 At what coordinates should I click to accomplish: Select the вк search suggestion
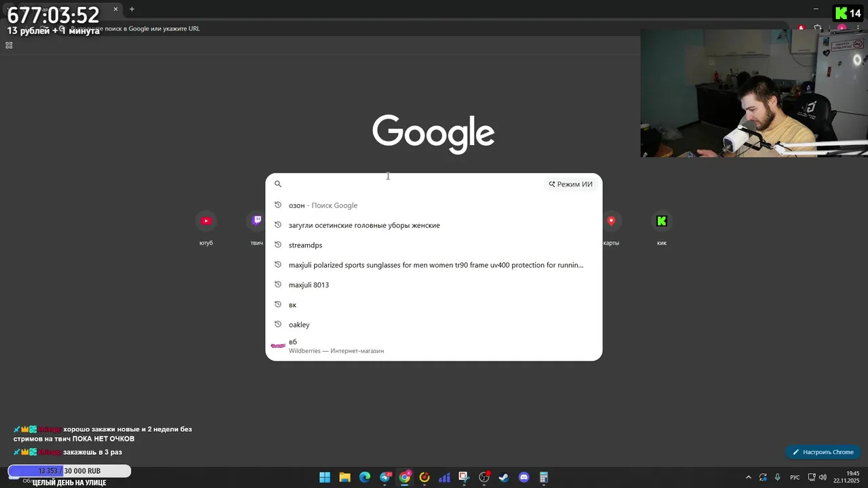pos(434,304)
